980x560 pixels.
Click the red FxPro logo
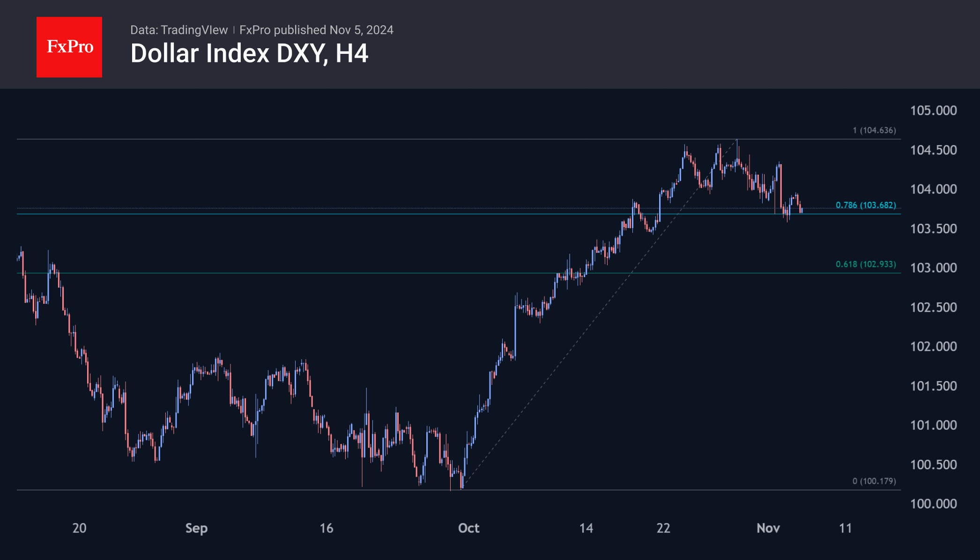coord(69,47)
